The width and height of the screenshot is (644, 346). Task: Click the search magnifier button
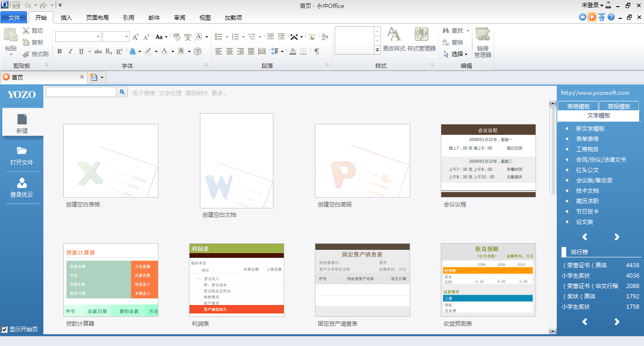pos(122,92)
